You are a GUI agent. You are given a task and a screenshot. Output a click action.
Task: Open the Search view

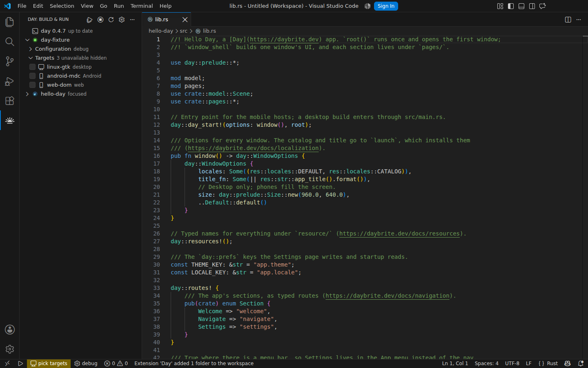click(9, 42)
